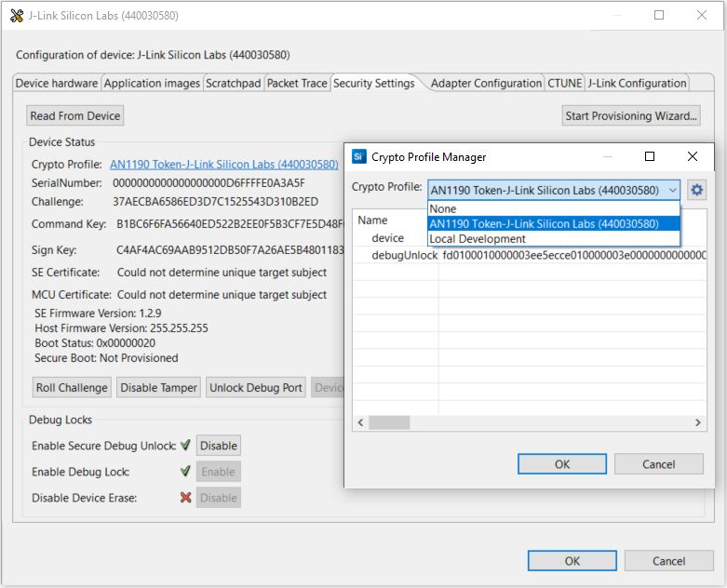This screenshot has width=727, height=588.
Task: Click the J-Link window title bar icon
Action: point(16,16)
